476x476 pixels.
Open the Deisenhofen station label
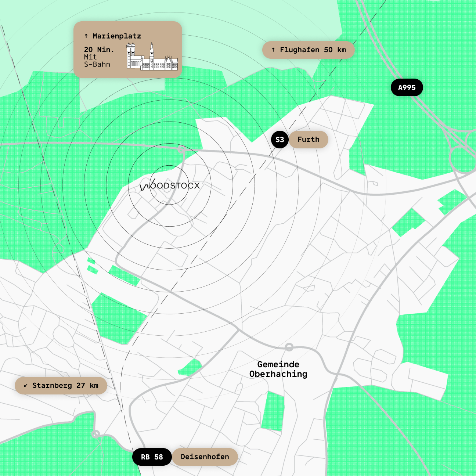point(205,457)
